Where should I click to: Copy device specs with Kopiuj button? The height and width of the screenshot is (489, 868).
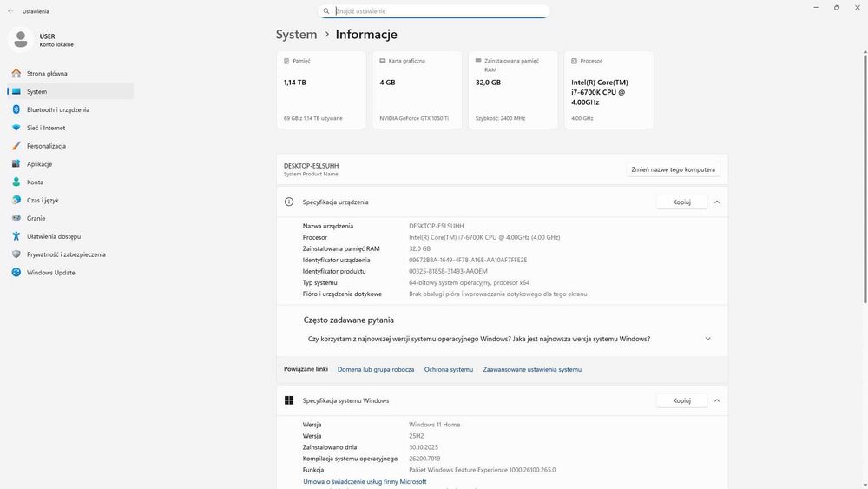(681, 202)
